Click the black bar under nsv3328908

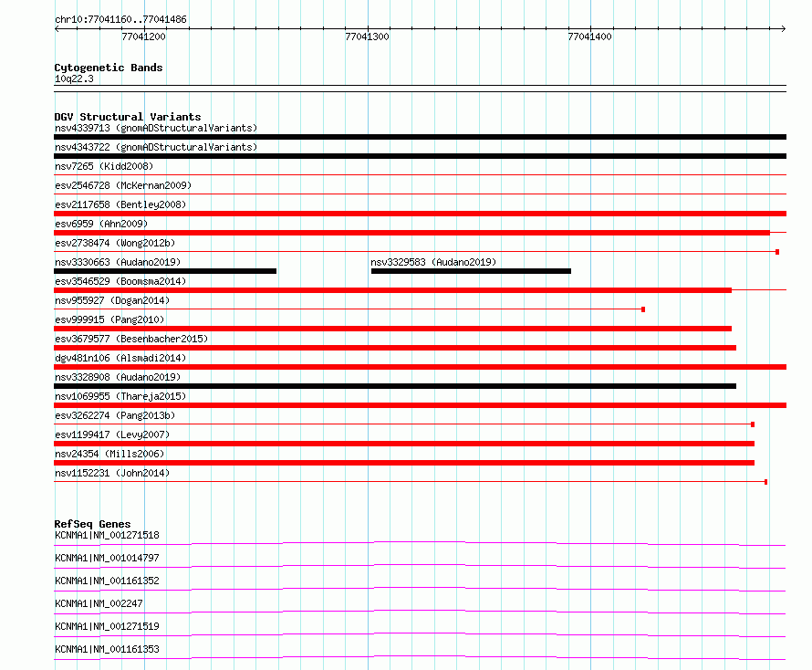coord(395,386)
